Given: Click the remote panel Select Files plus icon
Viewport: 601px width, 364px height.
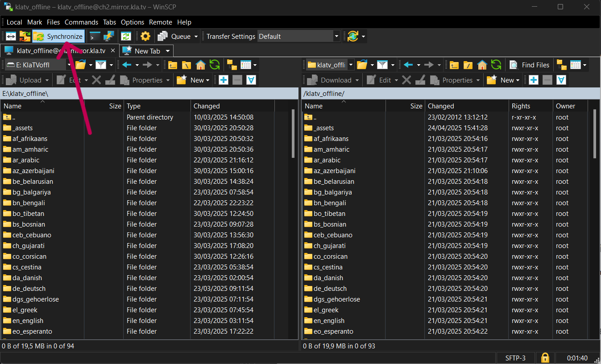Looking at the screenshot, I should coord(534,80).
